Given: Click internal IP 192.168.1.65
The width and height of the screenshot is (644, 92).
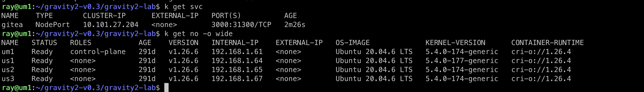Looking at the screenshot, I should click(237, 70).
